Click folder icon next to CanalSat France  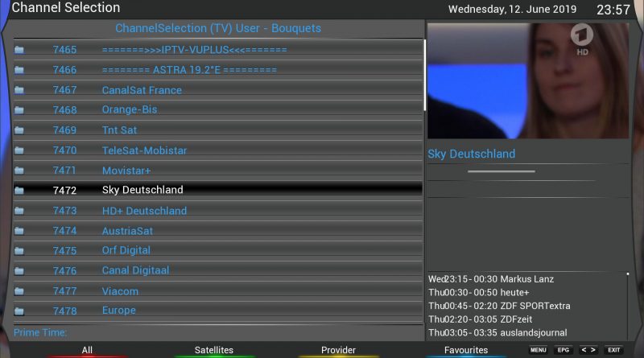pyautogui.click(x=19, y=90)
